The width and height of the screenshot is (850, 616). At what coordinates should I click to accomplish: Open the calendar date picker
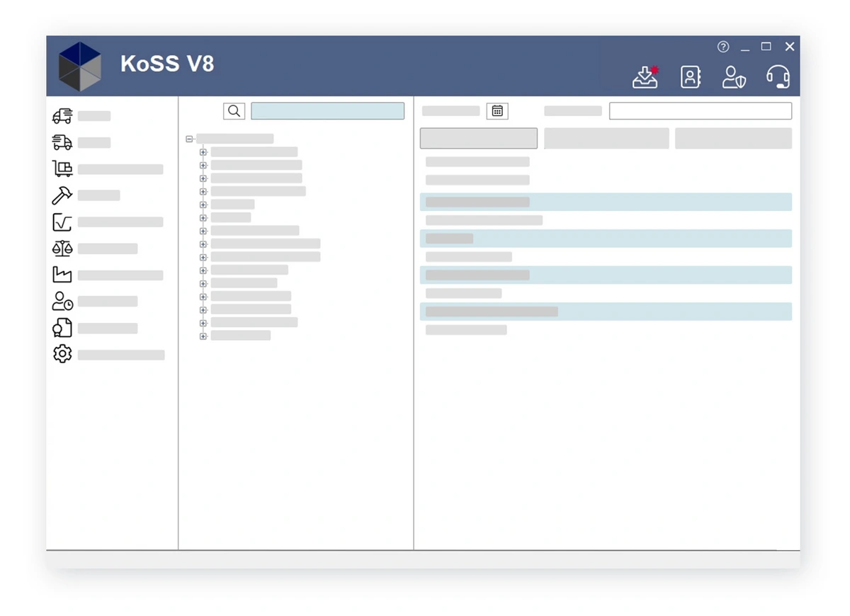497,110
